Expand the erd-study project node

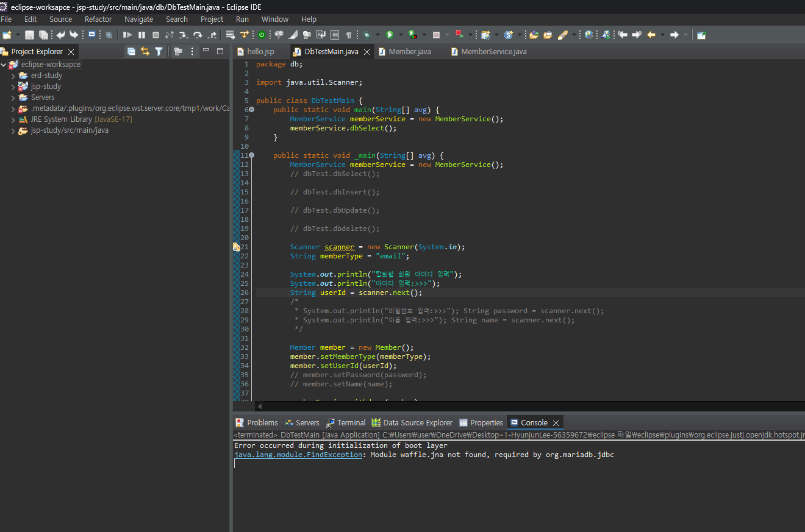pyautogui.click(x=13, y=76)
